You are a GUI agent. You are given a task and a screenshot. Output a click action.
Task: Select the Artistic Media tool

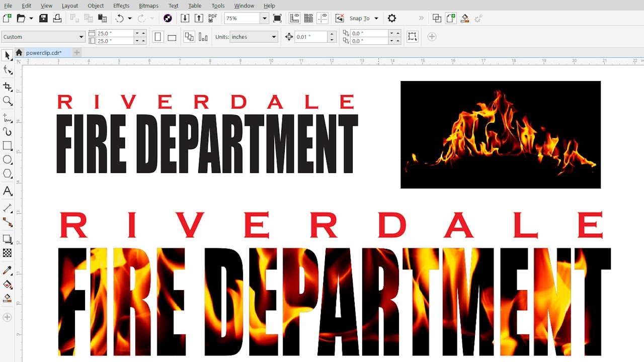[7, 132]
